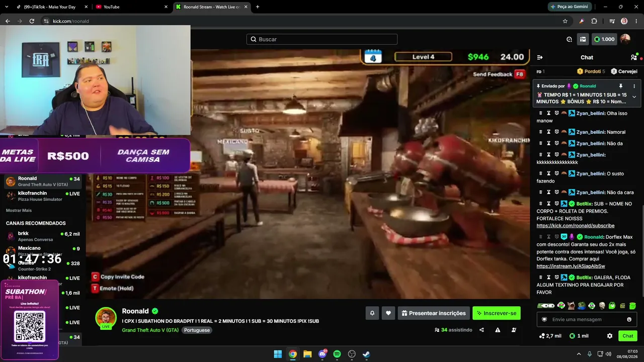Image resolution: width=644 pixels, height=362 pixels.
Task: Click the Grand Theft Auto V (GTA) category link
Action: point(150,330)
